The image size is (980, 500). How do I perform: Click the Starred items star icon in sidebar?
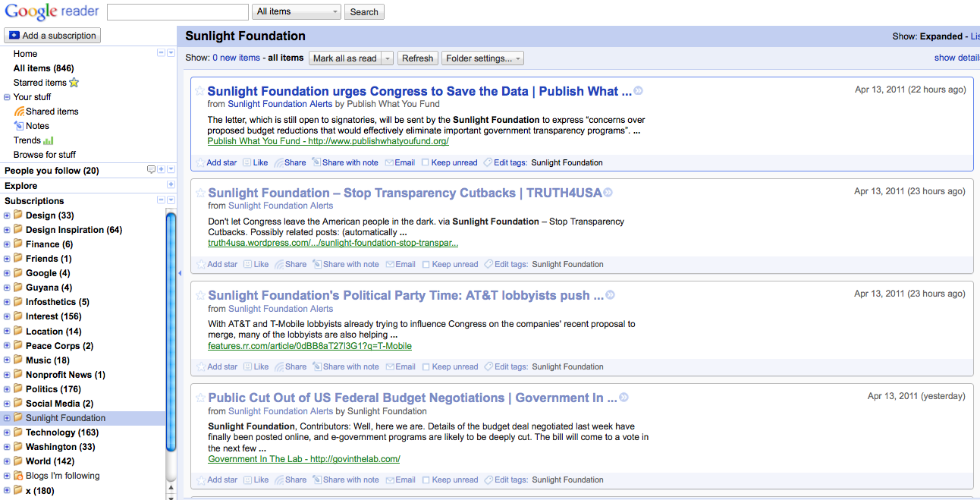pyautogui.click(x=74, y=83)
